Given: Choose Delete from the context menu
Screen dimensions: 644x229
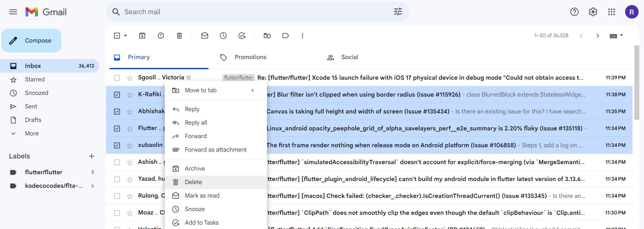Looking at the screenshot, I should pyautogui.click(x=216, y=182).
